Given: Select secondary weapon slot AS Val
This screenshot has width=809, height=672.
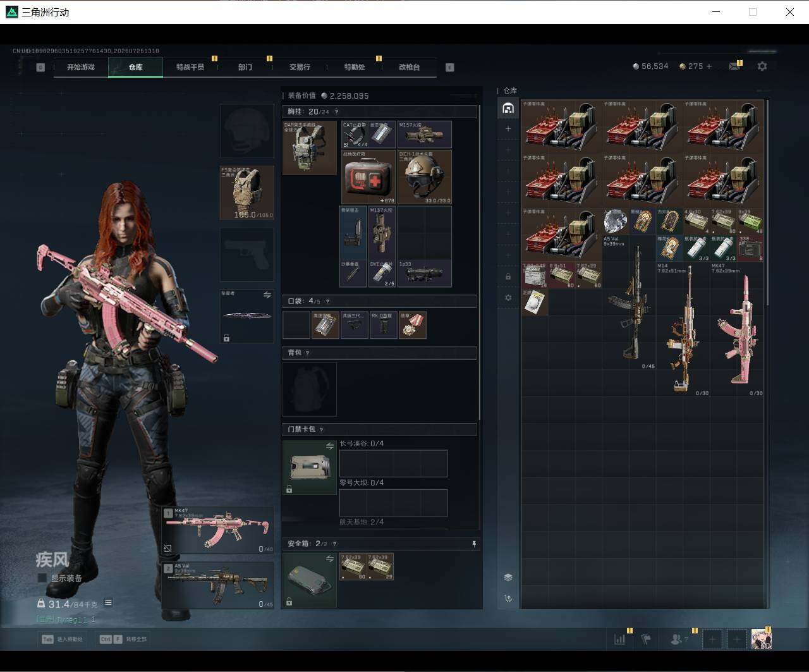Looking at the screenshot, I should 218,585.
